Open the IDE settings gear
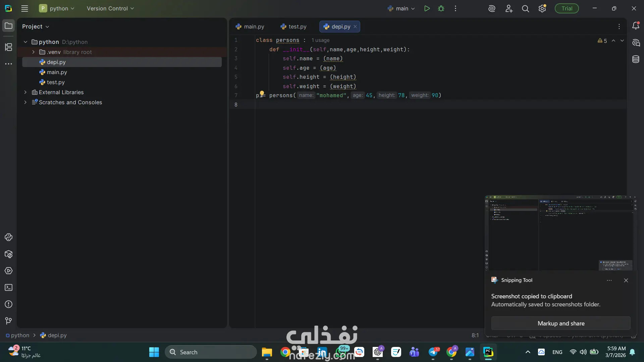 point(542,9)
